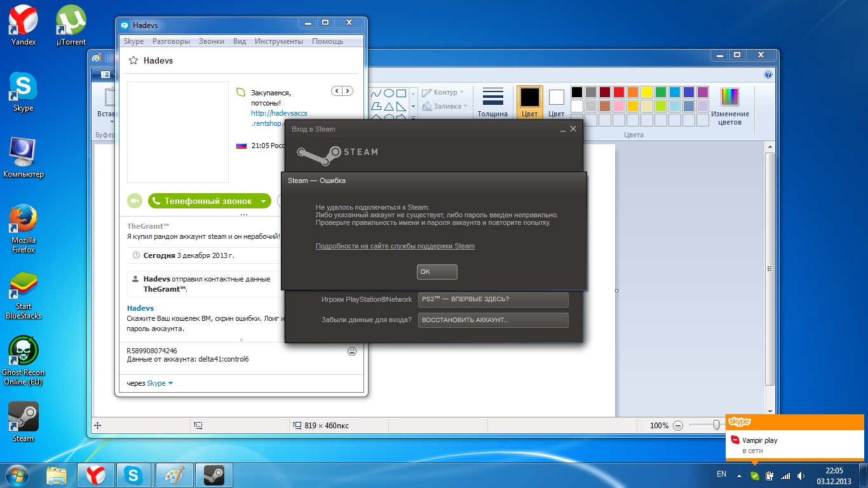The height and width of the screenshot is (488, 868).
Task: Select the Curve shape in Paint
Action: point(377,93)
